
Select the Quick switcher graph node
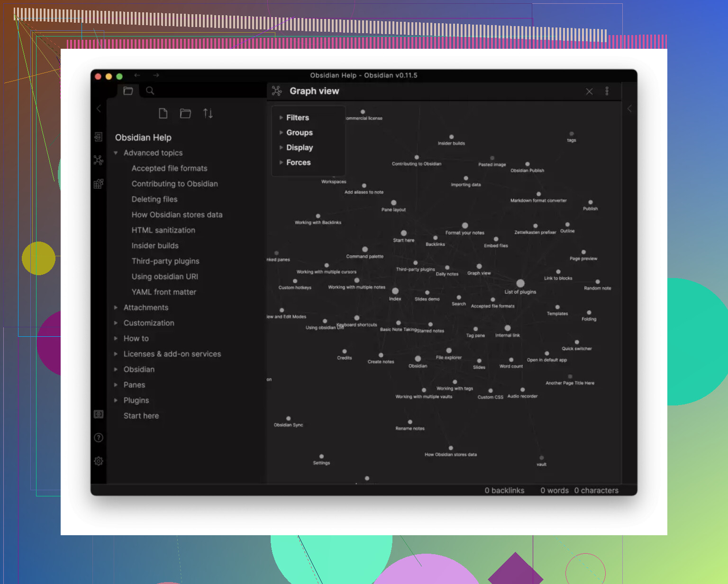pos(577,342)
